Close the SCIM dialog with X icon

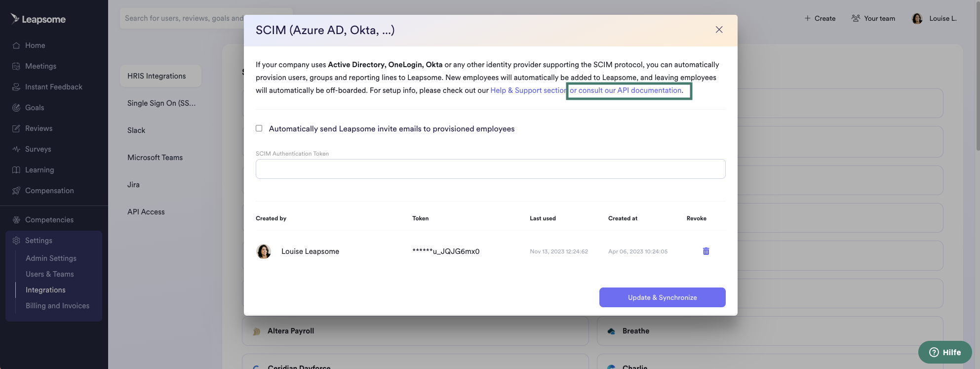[x=719, y=30]
